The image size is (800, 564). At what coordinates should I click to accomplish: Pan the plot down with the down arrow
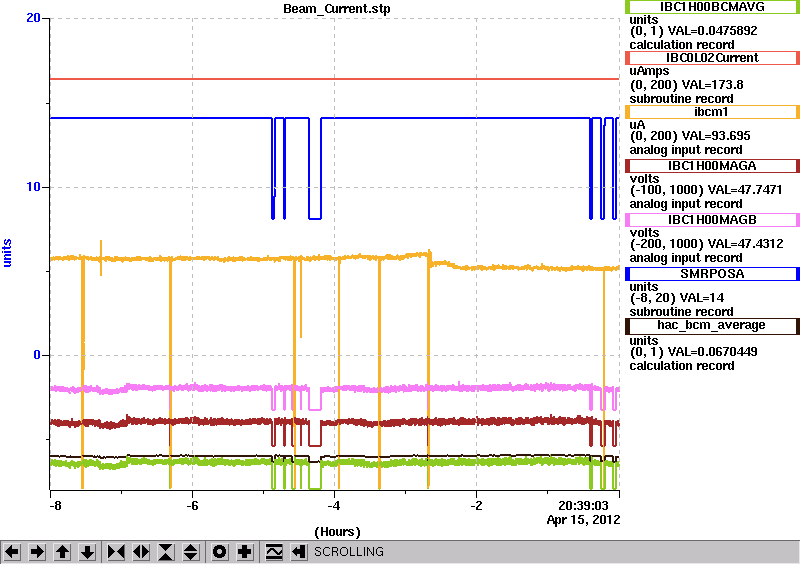(87, 552)
